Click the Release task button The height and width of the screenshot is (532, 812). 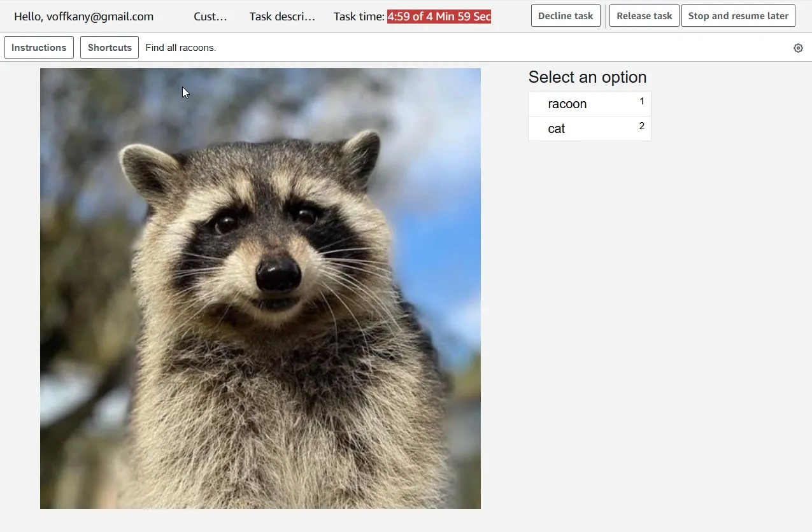coord(645,16)
